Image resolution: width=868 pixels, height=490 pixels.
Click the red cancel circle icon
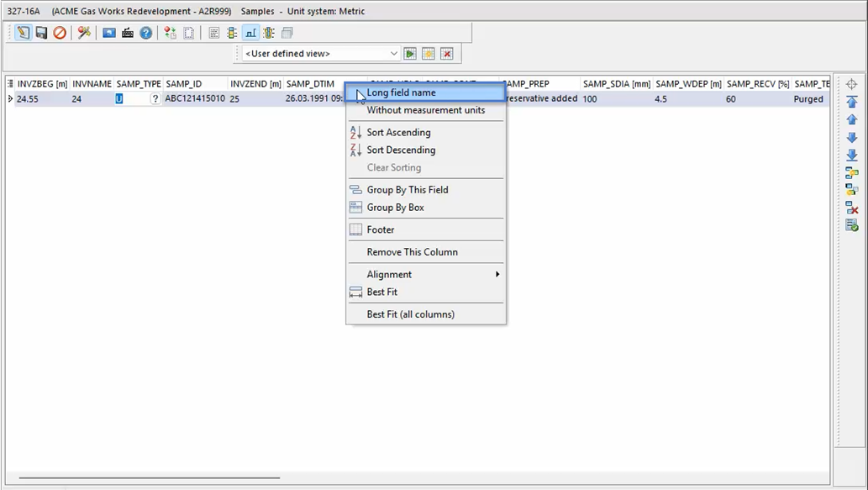tap(60, 33)
